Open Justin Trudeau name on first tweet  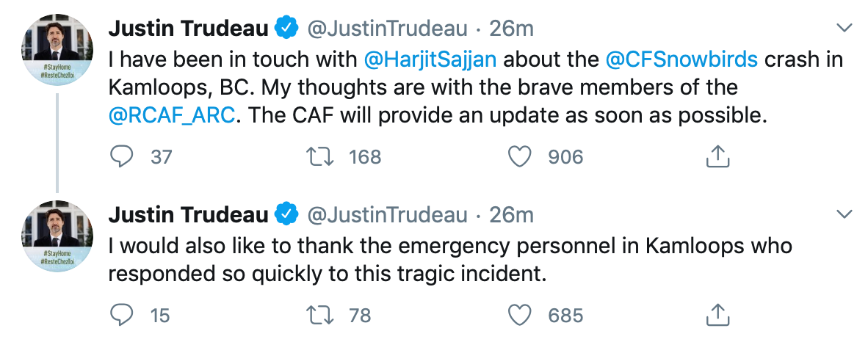(188, 29)
